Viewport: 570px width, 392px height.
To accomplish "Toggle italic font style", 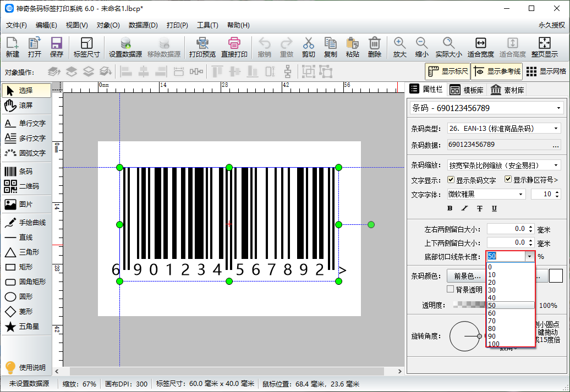I will (x=464, y=208).
